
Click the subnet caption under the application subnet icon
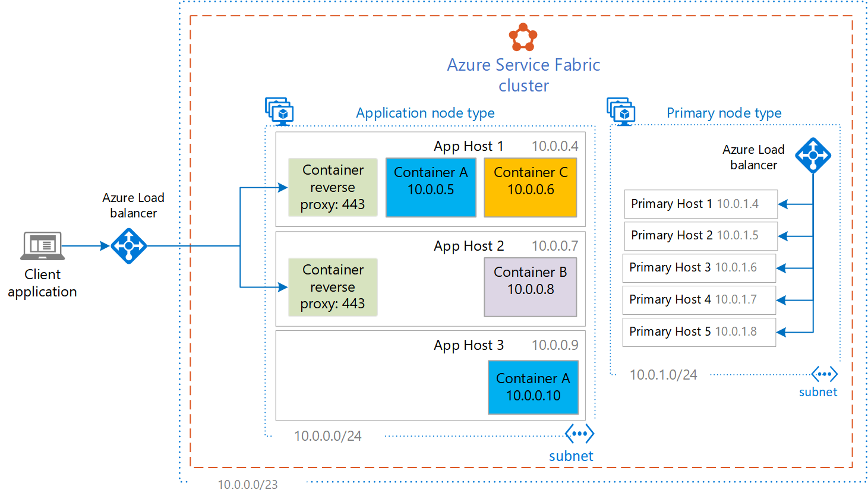click(571, 456)
